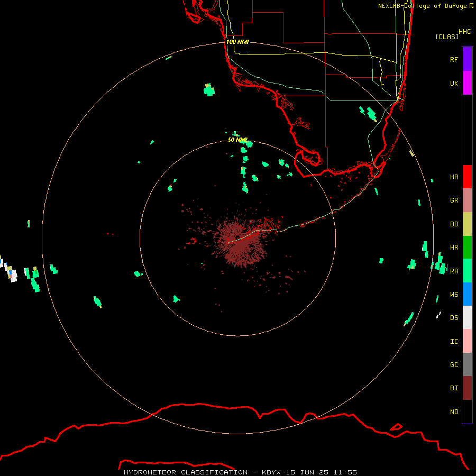Image resolution: width=476 pixels, height=476 pixels.
Task: Click the HYDROMETEOR CLASSIFICATION title text
Action: coord(186,472)
